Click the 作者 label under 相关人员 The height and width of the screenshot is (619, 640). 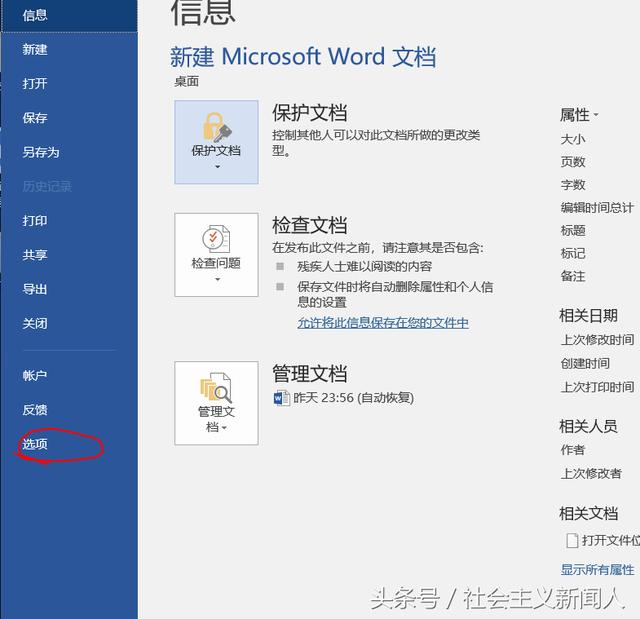[573, 450]
